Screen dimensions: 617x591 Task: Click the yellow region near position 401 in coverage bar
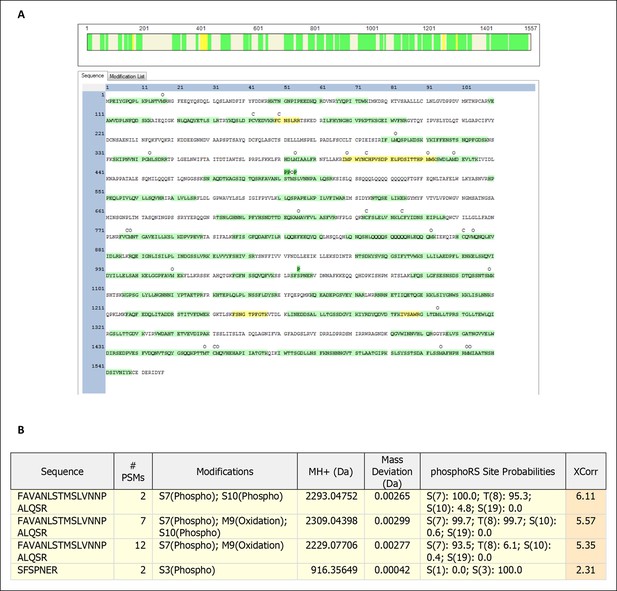pyautogui.click(x=204, y=42)
